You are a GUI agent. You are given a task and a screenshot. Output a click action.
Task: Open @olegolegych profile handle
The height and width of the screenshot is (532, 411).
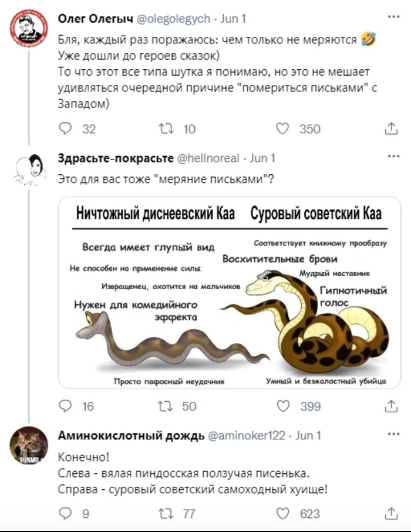(173, 18)
